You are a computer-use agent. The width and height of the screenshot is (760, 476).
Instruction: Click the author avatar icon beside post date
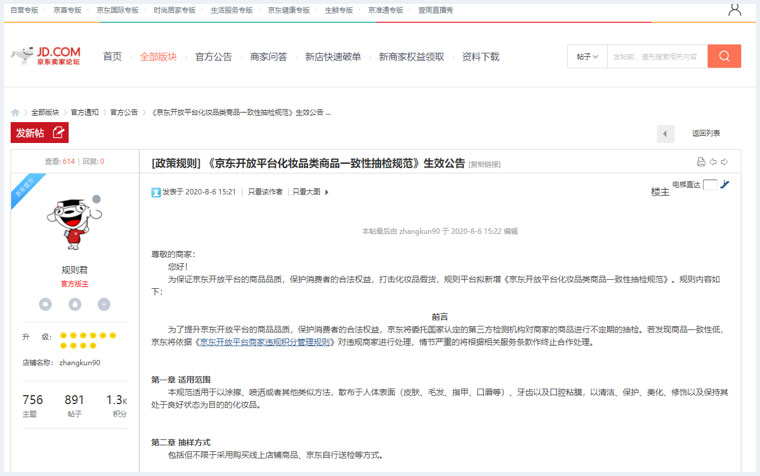[x=156, y=192]
